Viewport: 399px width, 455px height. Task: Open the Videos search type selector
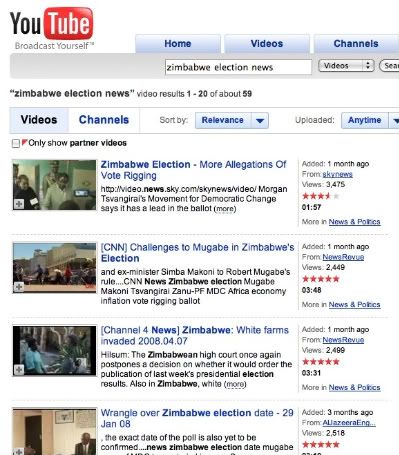(x=346, y=66)
